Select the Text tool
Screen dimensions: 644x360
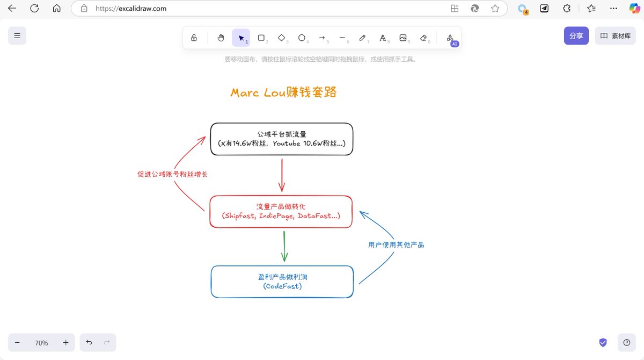pyautogui.click(x=383, y=38)
